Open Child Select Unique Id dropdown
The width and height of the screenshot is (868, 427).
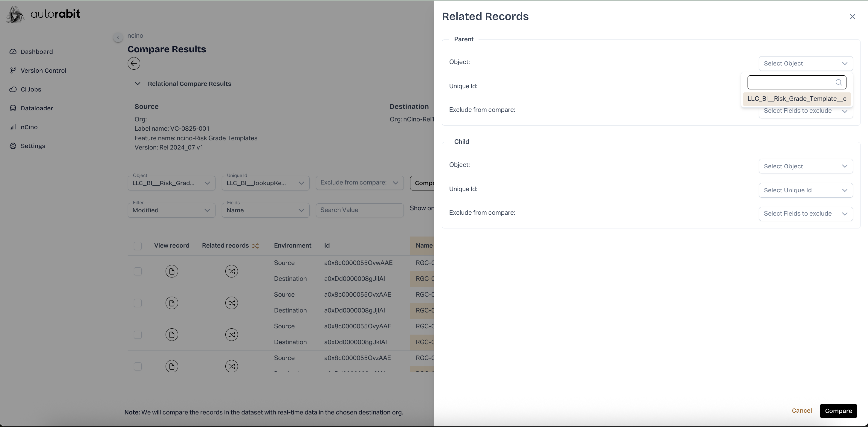805,190
